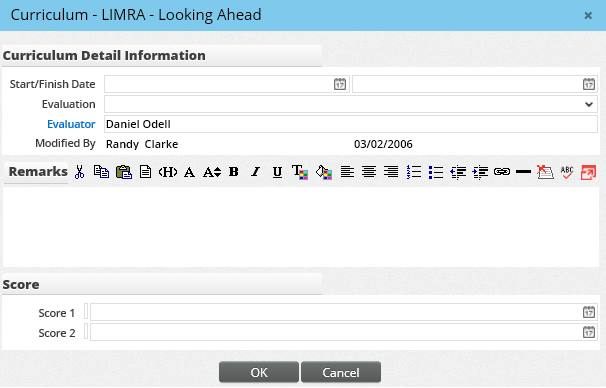Click the Cancel button

pos(341,372)
